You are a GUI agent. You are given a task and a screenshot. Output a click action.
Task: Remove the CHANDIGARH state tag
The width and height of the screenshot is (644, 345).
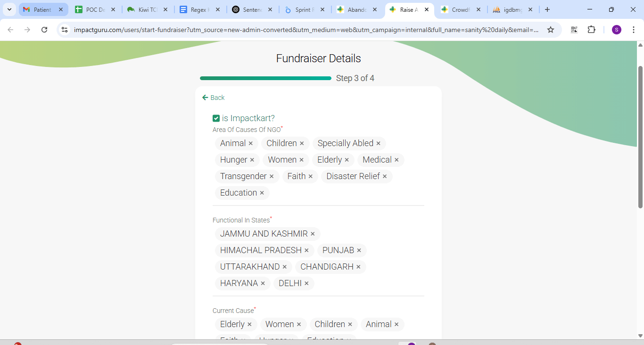[x=358, y=267]
